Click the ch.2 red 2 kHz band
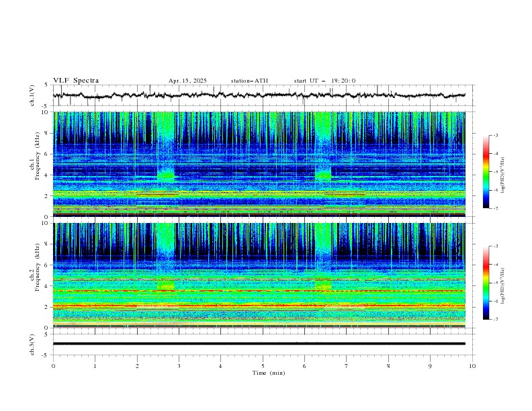 tap(259, 306)
